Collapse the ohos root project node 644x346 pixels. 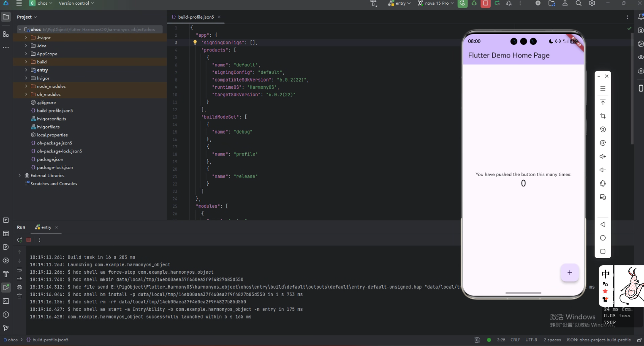coord(20,30)
